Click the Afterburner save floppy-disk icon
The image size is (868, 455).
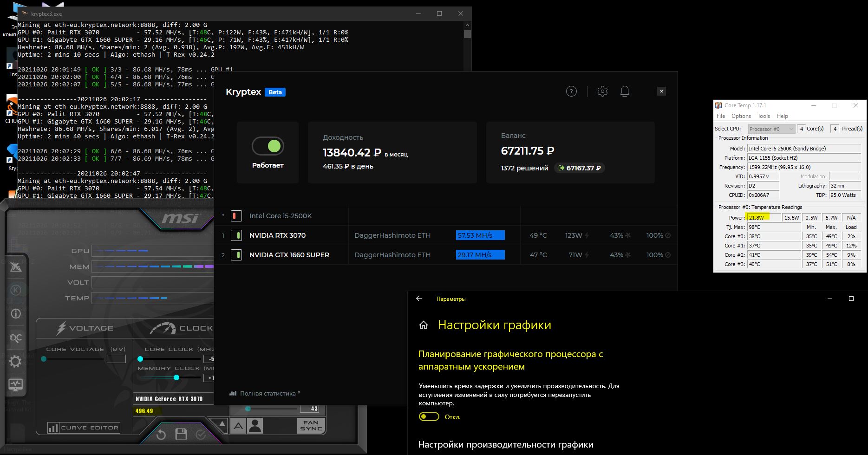(181, 435)
